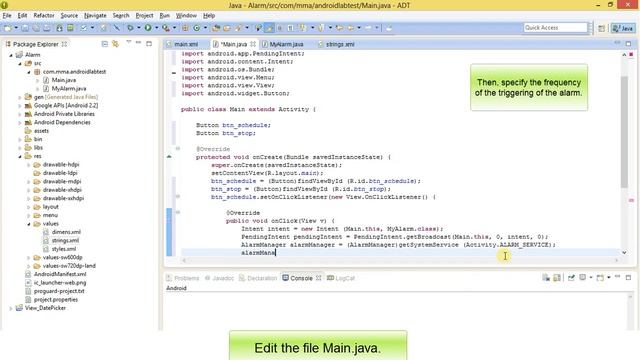Expand the gen folder node

[x=20, y=98]
